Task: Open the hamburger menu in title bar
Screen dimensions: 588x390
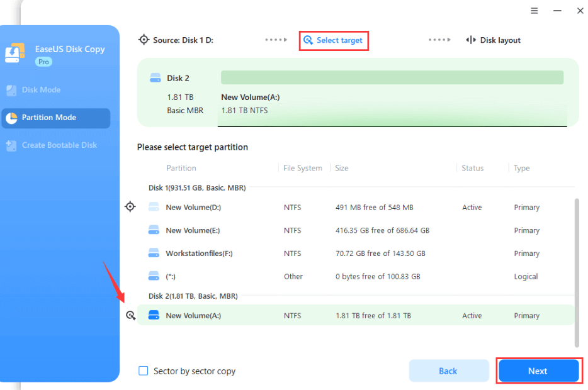Action: pyautogui.click(x=534, y=11)
